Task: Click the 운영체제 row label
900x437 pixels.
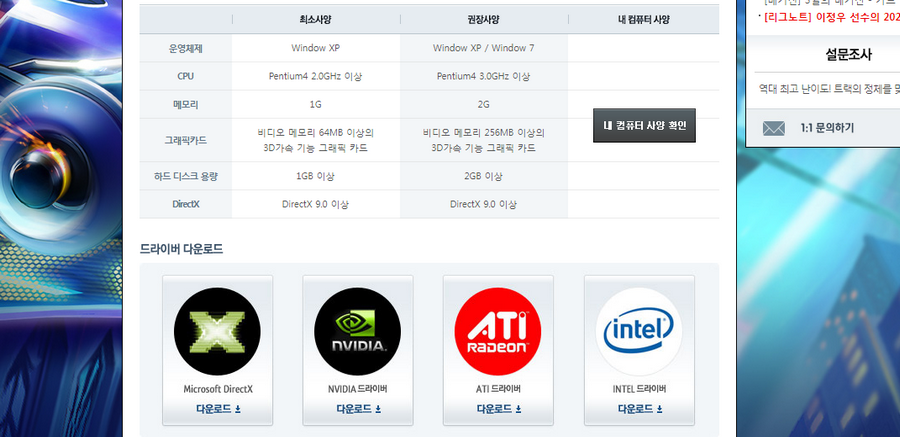Action: tap(185, 48)
